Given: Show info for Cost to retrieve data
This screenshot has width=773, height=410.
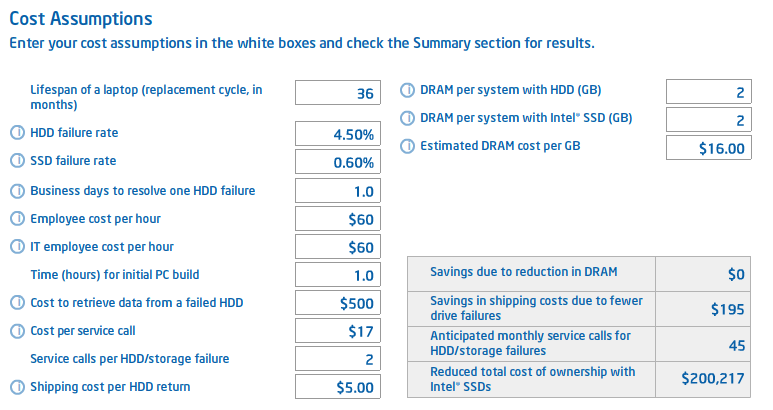Looking at the screenshot, I should click(x=17, y=303).
